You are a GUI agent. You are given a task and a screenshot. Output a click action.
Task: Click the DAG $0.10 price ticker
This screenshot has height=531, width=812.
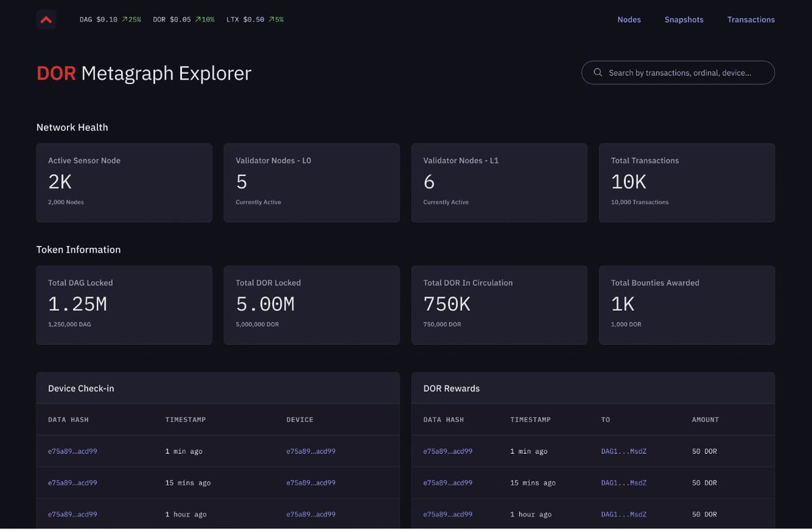110,20
